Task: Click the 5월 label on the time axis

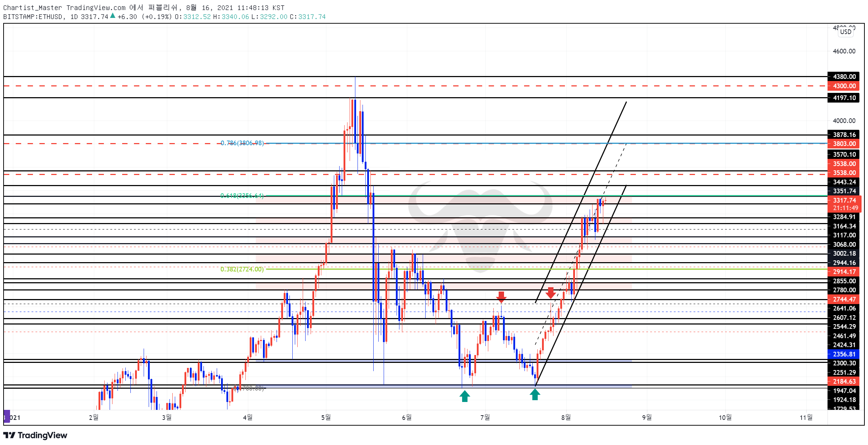Action: coord(326,417)
